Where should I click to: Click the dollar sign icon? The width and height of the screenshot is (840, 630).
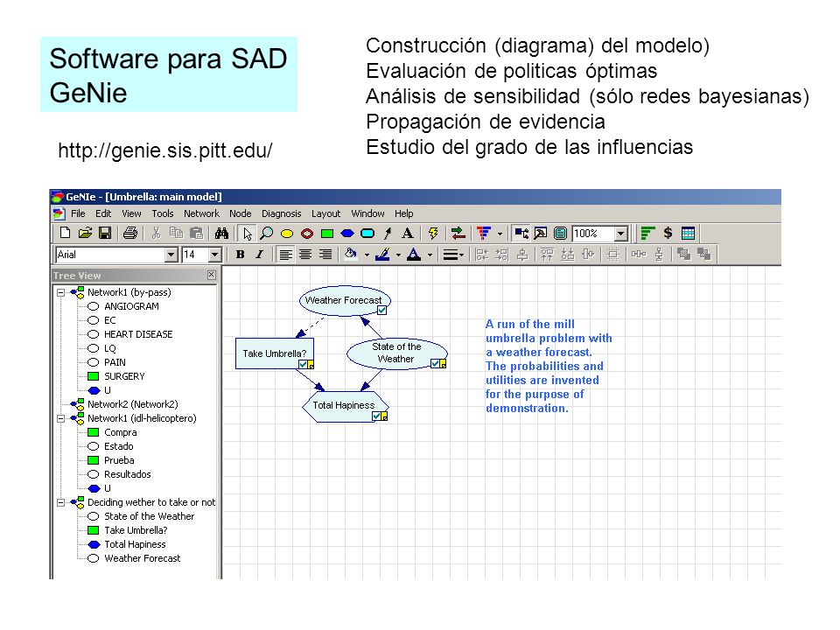(668, 233)
